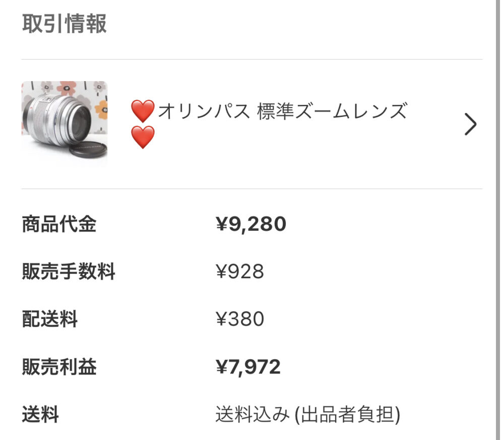Screen dimensions: 504x440
Task: Click the 商品代金 label
Action: point(59,224)
